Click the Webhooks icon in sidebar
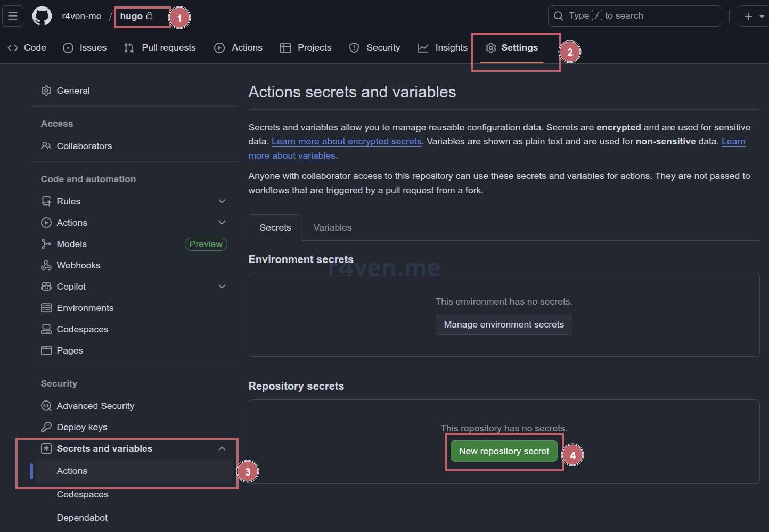Viewport: 769px width, 532px height. coord(46,265)
